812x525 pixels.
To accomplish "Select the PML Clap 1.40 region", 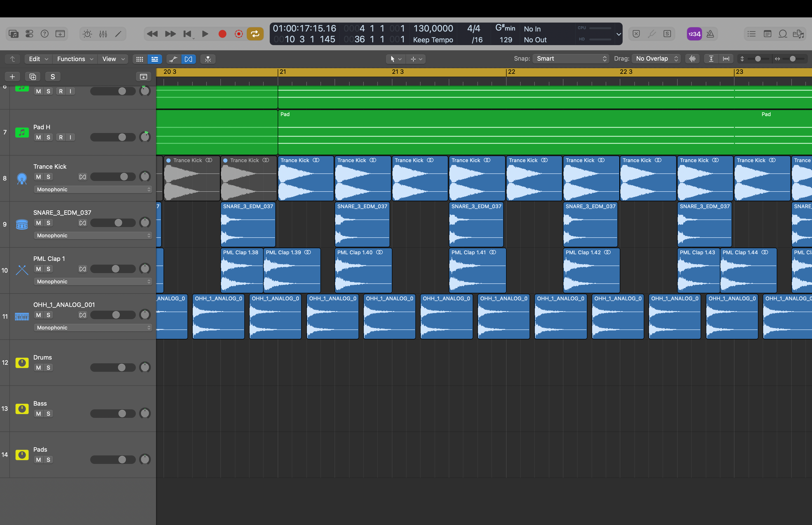I will click(x=363, y=273).
